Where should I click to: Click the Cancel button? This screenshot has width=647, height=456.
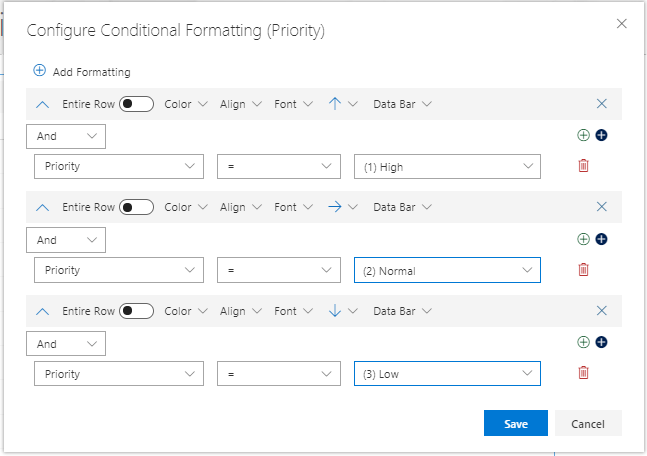click(x=588, y=423)
